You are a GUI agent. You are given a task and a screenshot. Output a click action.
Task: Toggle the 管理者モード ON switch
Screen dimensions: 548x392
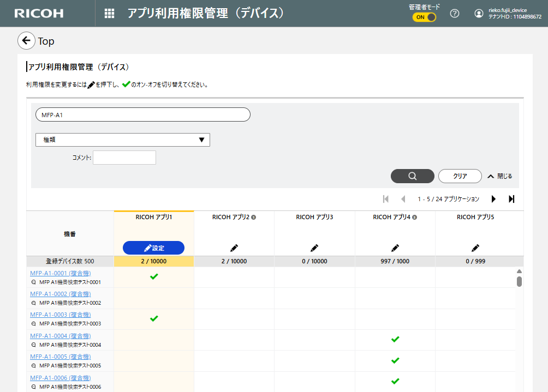point(425,17)
